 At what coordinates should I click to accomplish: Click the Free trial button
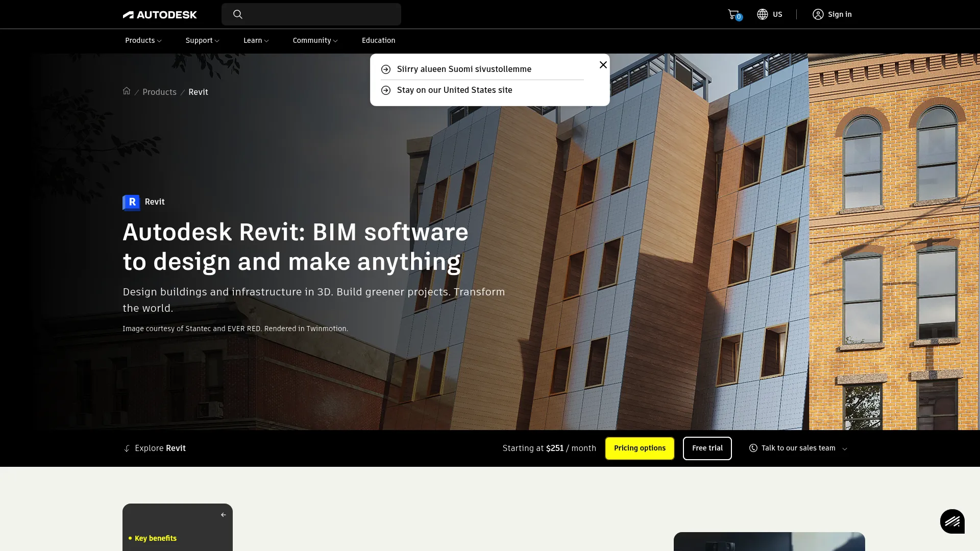click(x=707, y=448)
